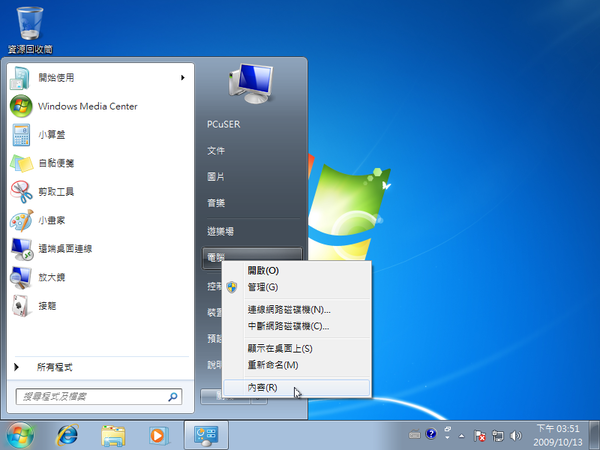Open 音樂 music link
The height and width of the screenshot is (450, 600).
(x=216, y=203)
